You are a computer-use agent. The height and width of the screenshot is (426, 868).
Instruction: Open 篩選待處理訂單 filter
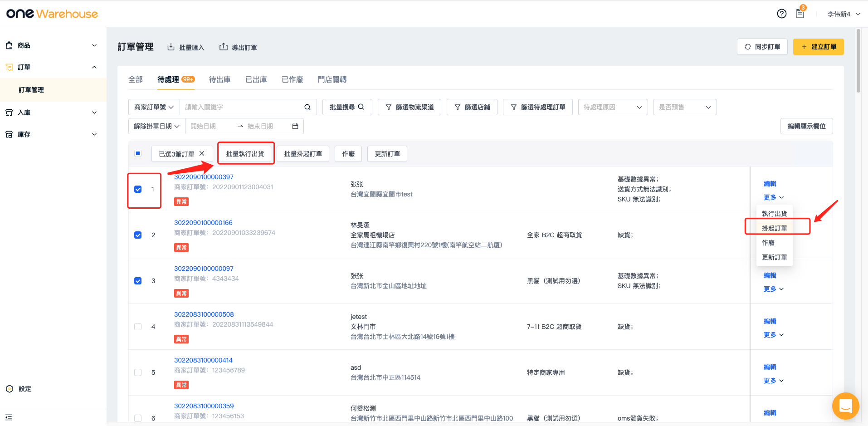pyautogui.click(x=538, y=107)
